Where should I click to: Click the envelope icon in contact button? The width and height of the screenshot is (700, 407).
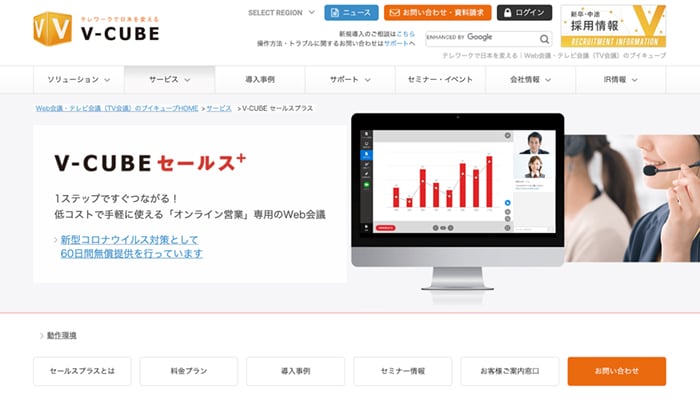pos(394,12)
